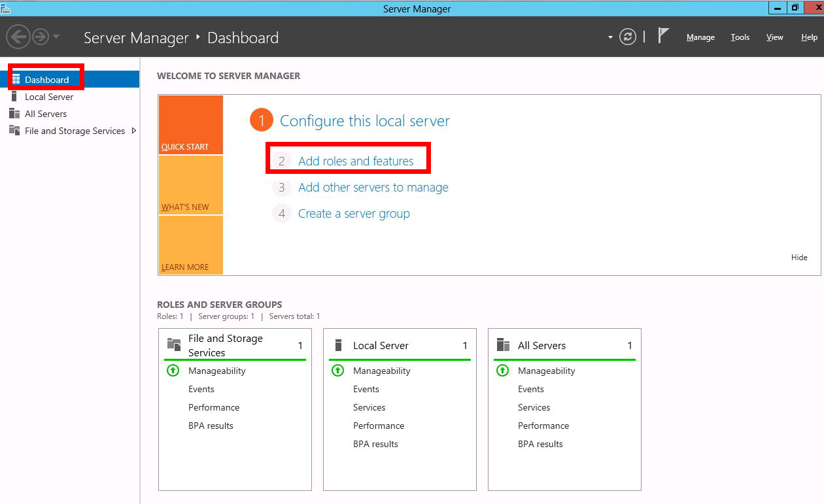Open the Help menu

(809, 37)
